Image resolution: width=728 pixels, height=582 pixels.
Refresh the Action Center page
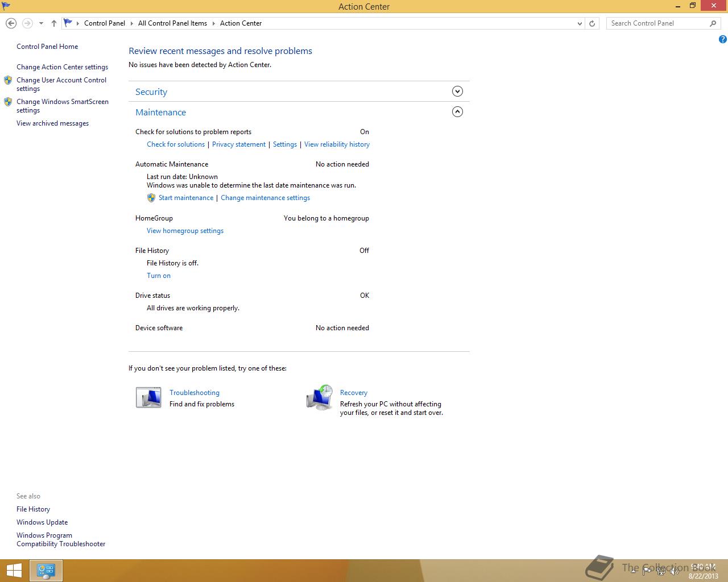(x=592, y=23)
